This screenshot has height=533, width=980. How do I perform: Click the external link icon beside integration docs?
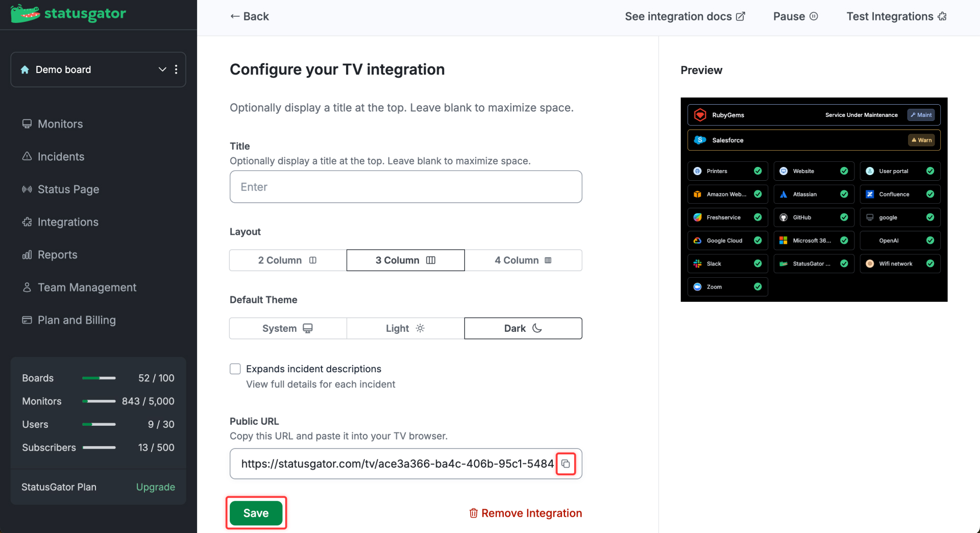tap(741, 16)
